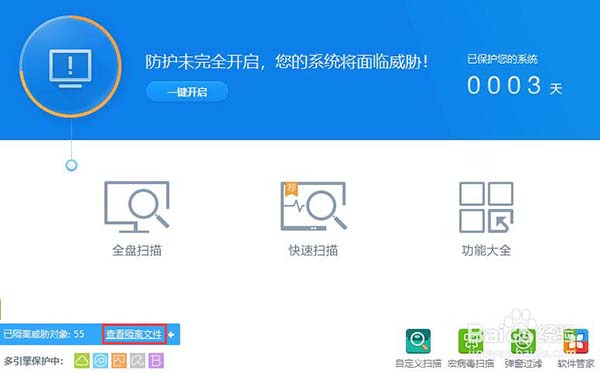Toggle the green cloud engine icon
600x373 pixels.
tap(82, 361)
